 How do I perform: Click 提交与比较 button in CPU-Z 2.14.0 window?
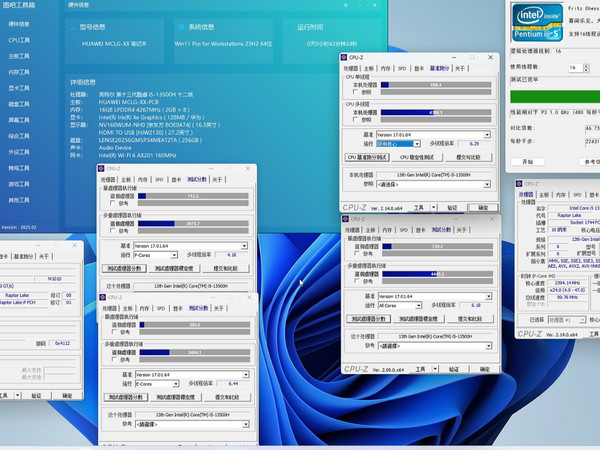(468, 157)
